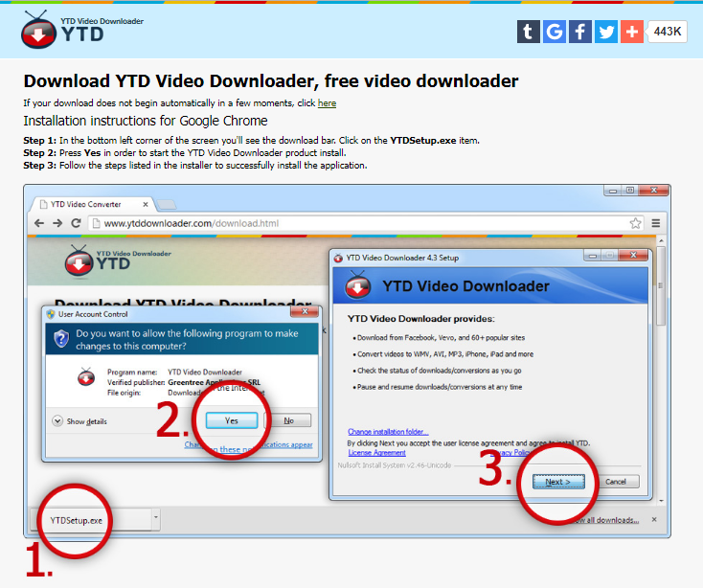Click YTD icon in Setup title bar
This screenshot has height=588, width=703.
coord(338,259)
